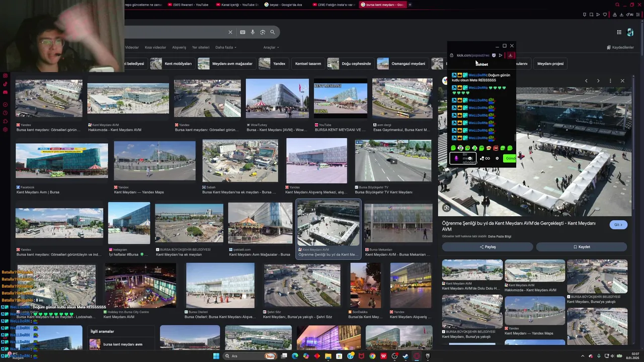Open Microsoft Edge from the taskbar

(x=295, y=356)
